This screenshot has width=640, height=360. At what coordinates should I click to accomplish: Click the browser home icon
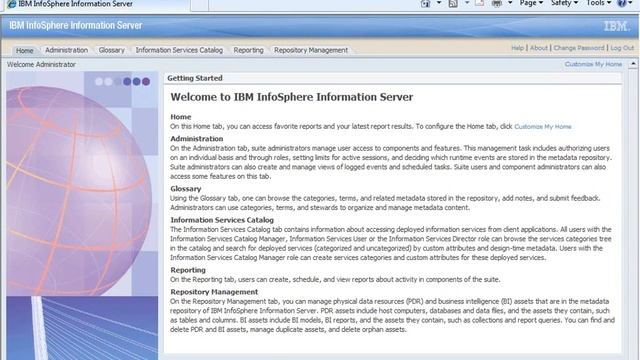(x=425, y=3)
